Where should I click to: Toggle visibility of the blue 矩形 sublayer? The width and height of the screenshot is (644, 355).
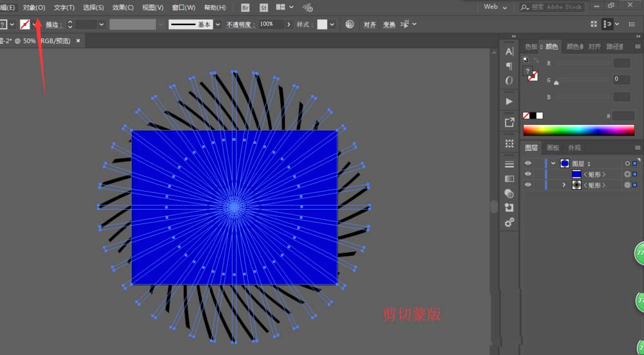tap(528, 174)
